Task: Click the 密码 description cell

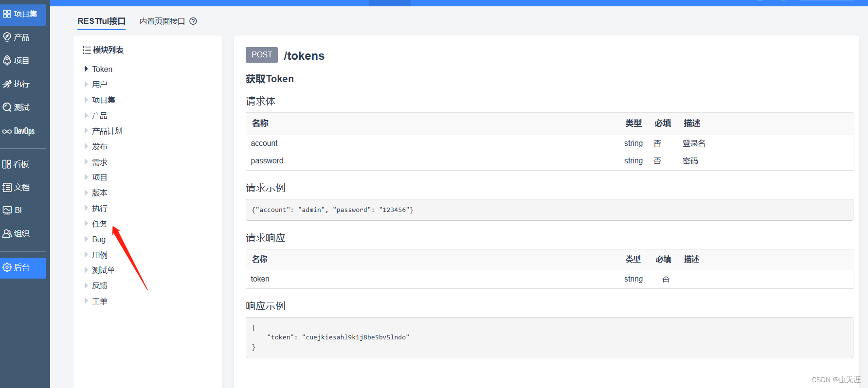Action: [x=690, y=160]
